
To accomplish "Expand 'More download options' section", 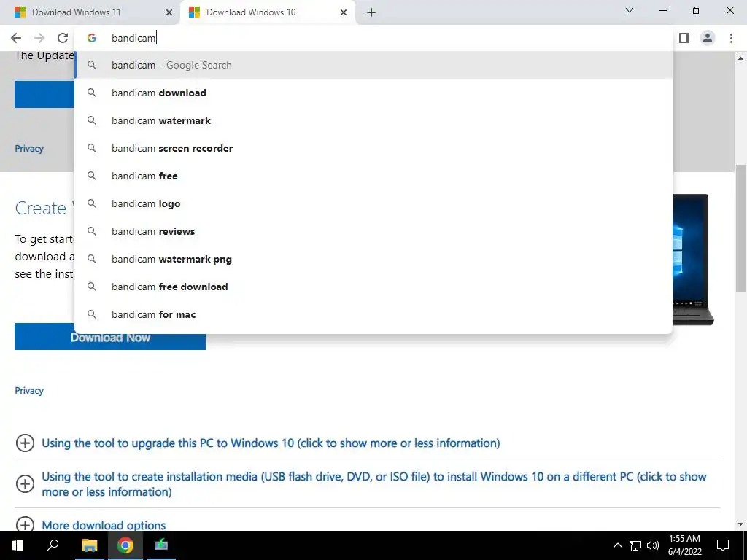I will click(104, 525).
